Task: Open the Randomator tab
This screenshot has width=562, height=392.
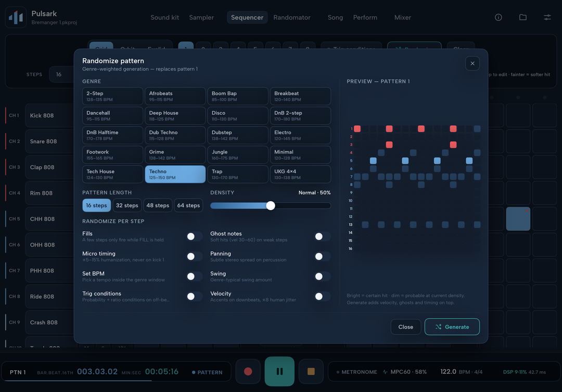Action: pyautogui.click(x=292, y=18)
